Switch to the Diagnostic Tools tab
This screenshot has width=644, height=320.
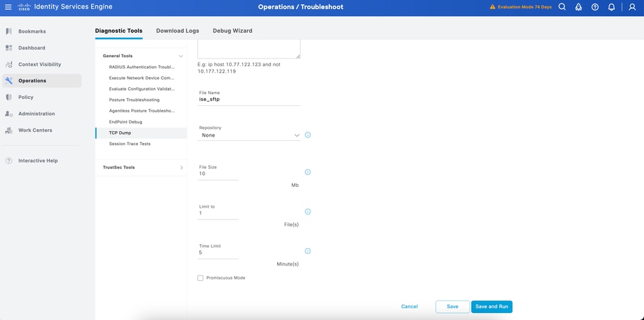pyautogui.click(x=118, y=31)
